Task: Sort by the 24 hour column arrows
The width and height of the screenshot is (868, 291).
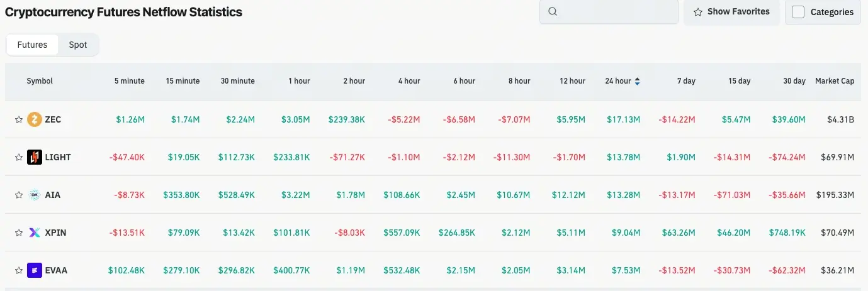Action: [637, 81]
